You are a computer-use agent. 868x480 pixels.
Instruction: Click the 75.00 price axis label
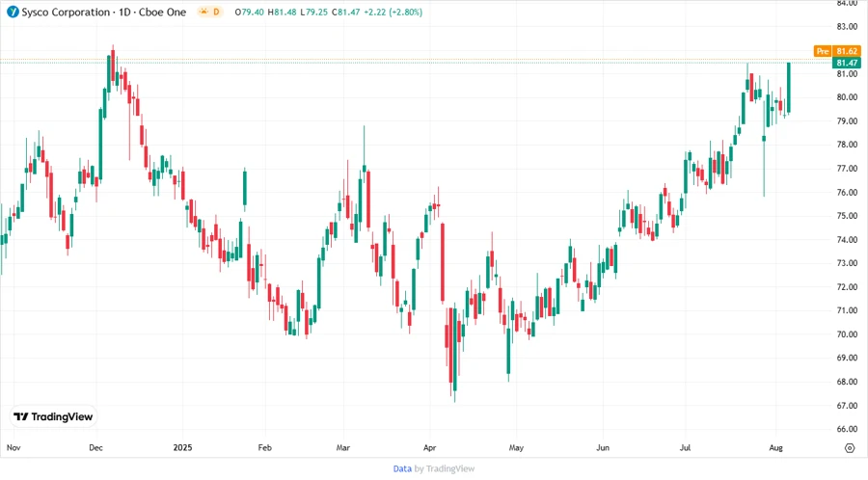(847, 216)
